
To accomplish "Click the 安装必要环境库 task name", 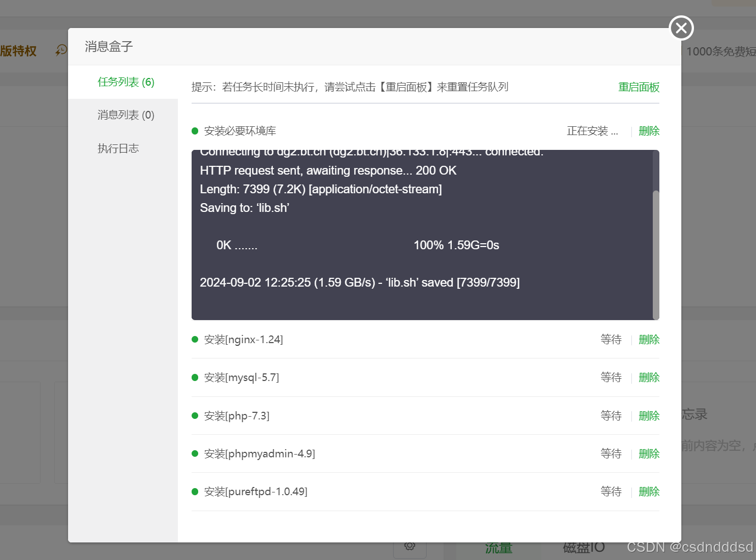I will [240, 131].
